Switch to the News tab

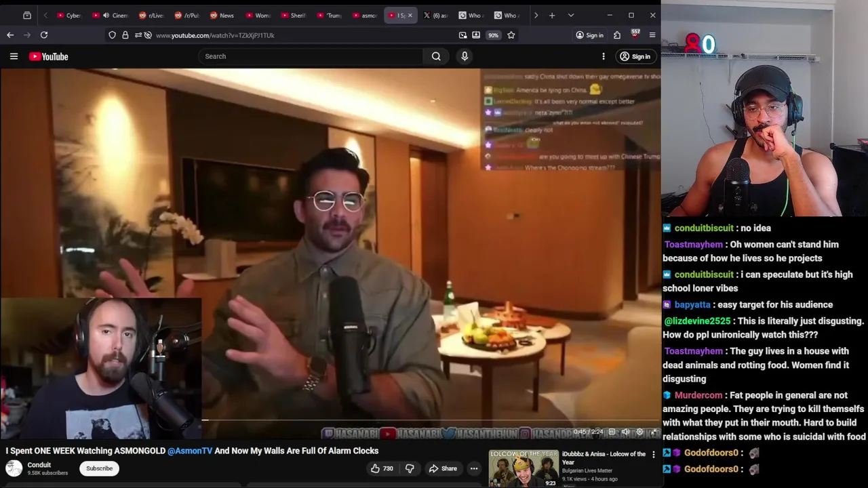click(x=222, y=15)
